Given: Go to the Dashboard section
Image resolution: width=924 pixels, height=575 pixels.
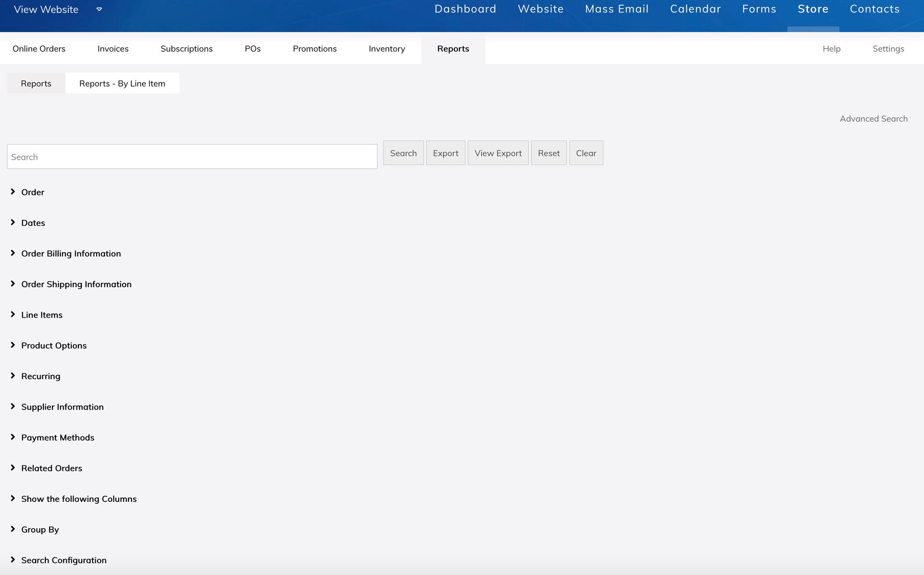Looking at the screenshot, I should pyautogui.click(x=465, y=9).
